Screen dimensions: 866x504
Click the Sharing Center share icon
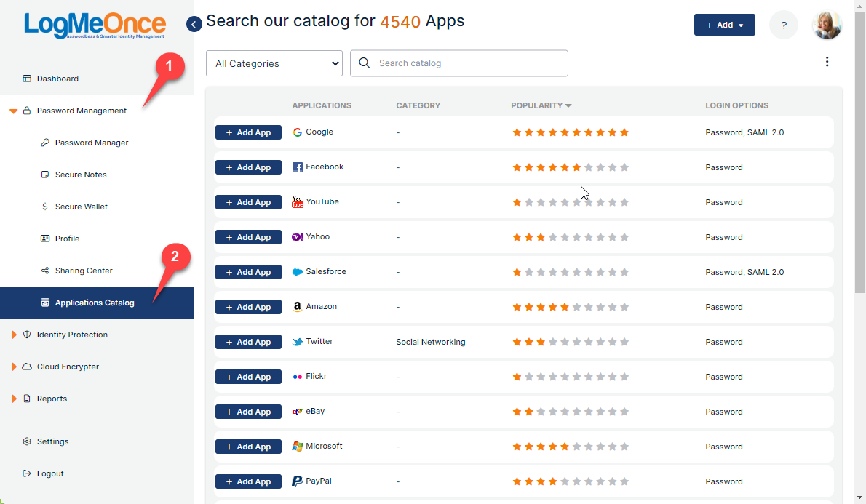[x=44, y=271]
